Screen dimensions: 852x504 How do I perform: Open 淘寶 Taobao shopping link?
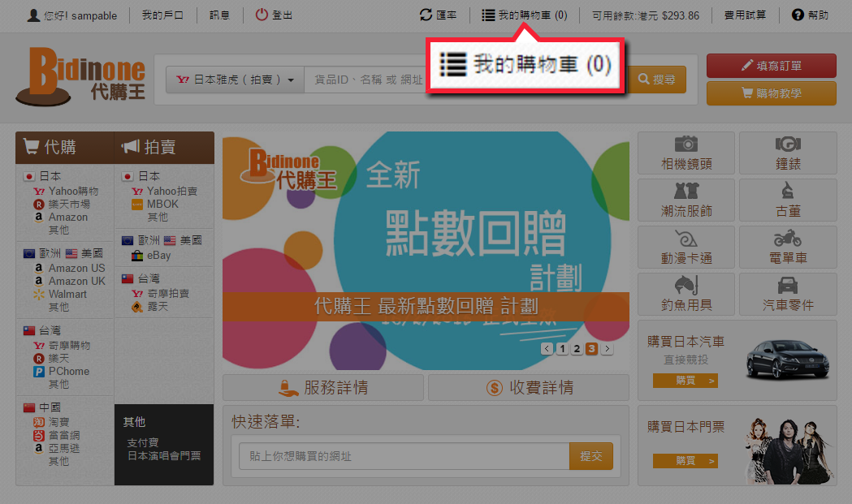(x=52, y=422)
